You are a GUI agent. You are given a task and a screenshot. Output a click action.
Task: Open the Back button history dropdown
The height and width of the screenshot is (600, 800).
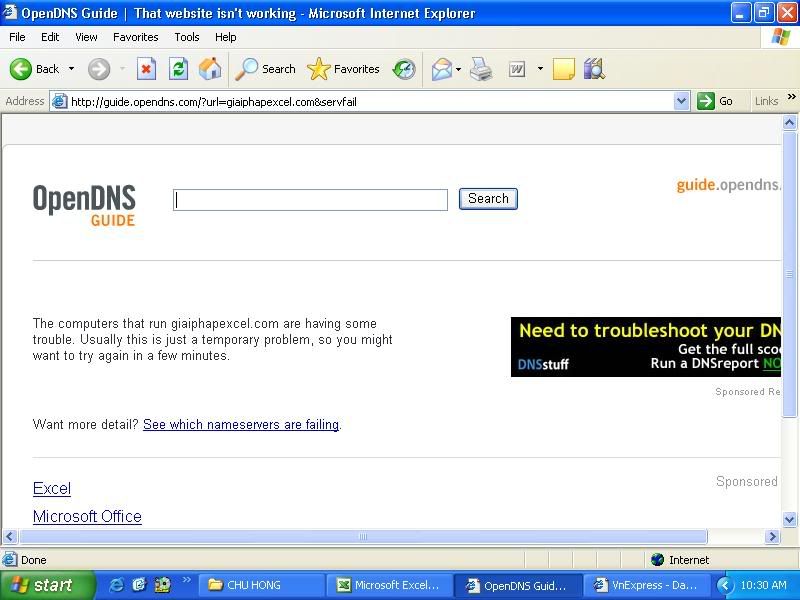point(71,69)
